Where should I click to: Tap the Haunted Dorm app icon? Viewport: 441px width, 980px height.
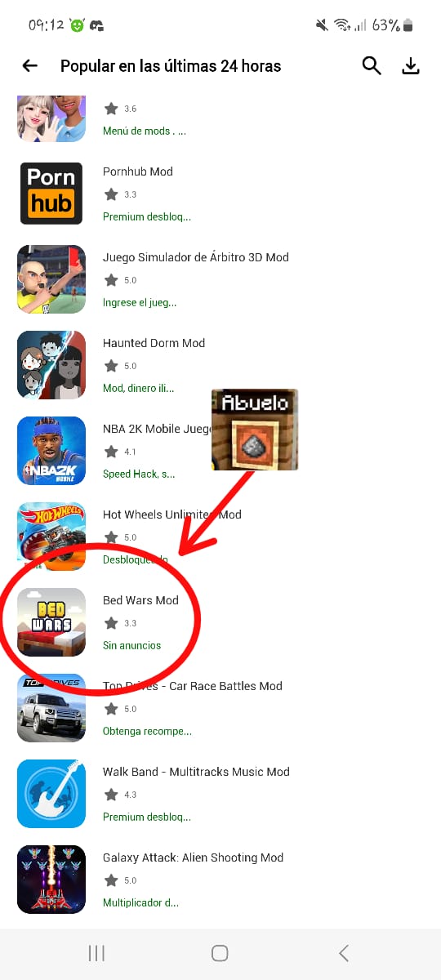[51, 365]
